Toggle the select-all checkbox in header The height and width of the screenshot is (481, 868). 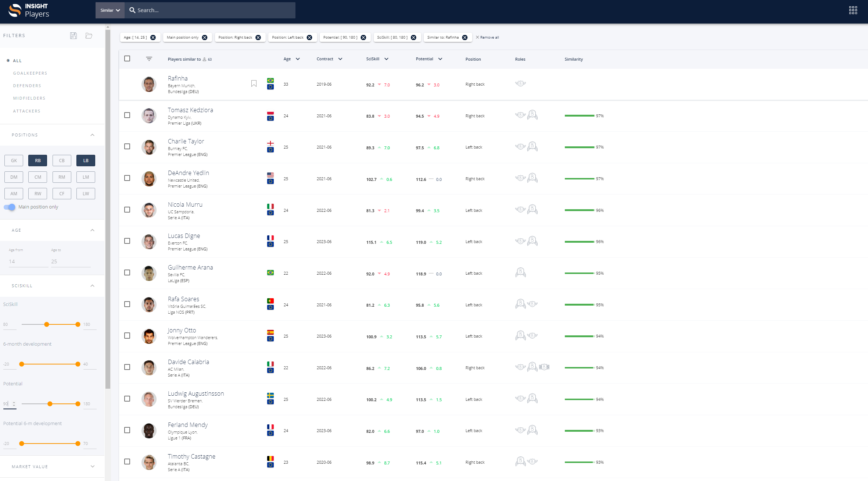(x=127, y=58)
